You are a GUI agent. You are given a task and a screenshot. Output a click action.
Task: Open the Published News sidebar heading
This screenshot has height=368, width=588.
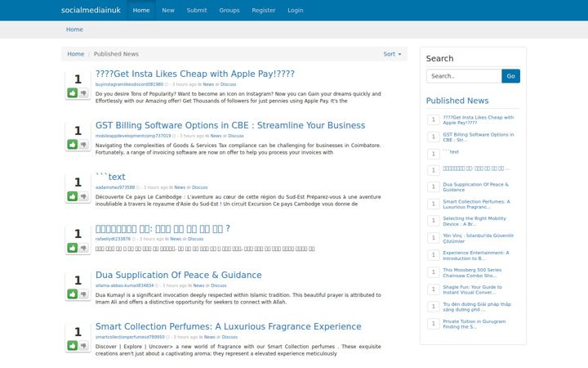point(457,101)
